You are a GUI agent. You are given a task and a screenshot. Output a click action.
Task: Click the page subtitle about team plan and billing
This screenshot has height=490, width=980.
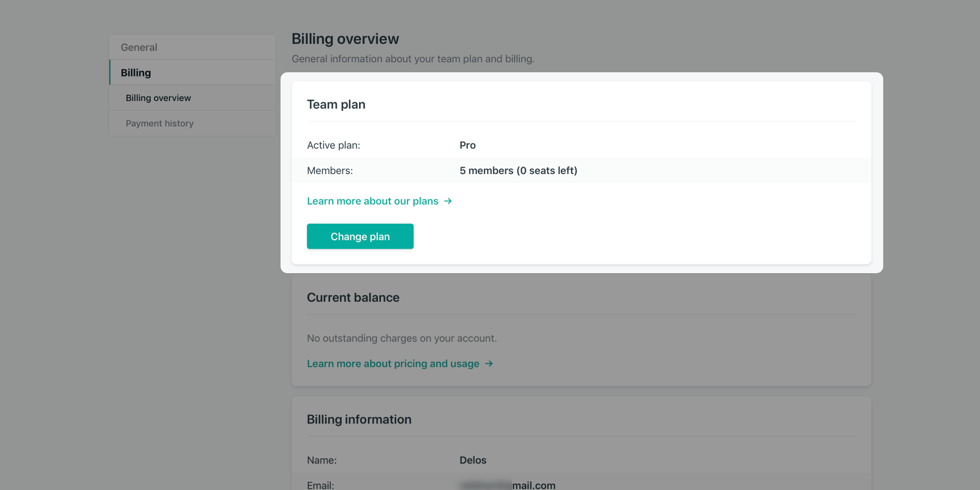click(413, 59)
